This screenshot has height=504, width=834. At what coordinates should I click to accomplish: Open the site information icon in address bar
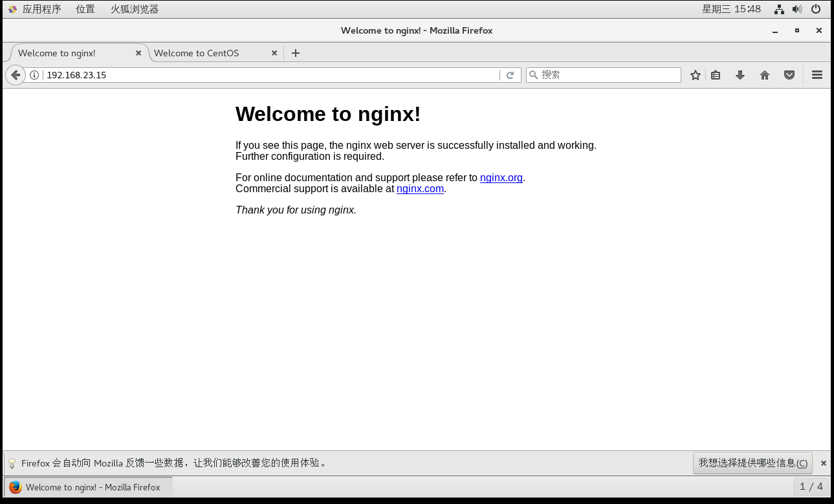point(35,75)
